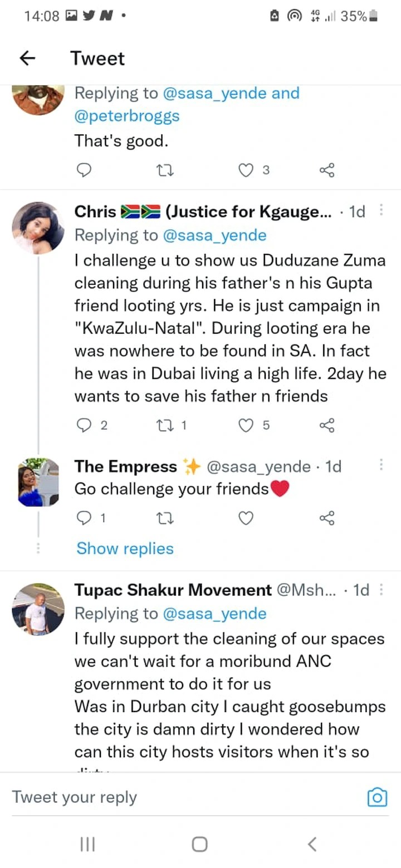This screenshot has height=868, width=401.
Task: Tap the back arrow next to Tweet
Action: point(27,58)
